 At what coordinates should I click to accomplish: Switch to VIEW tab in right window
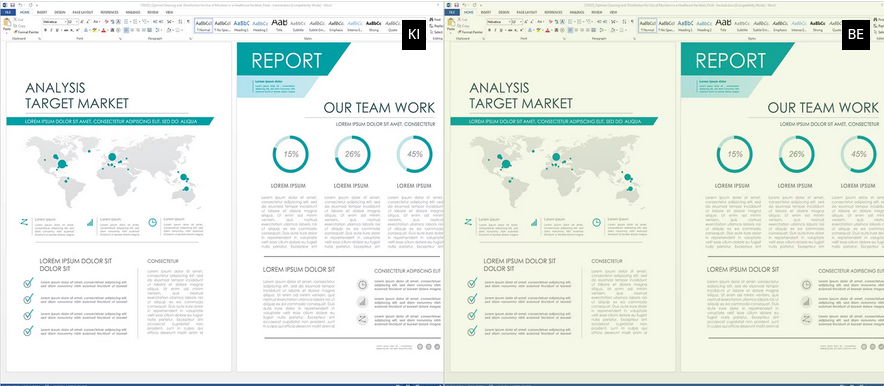click(x=613, y=12)
